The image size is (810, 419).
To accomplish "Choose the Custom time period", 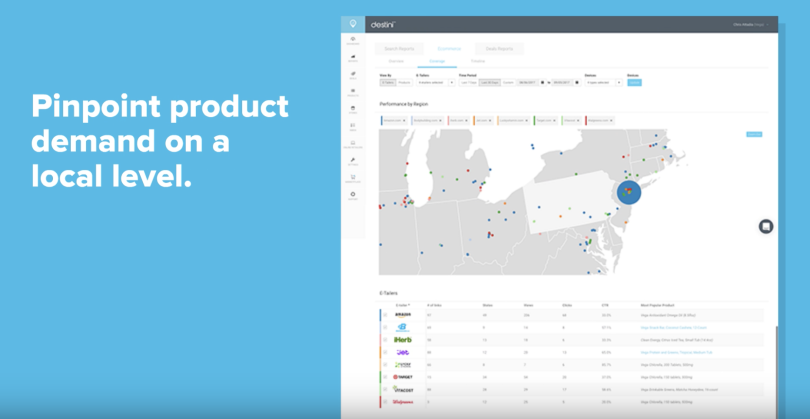I will [x=508, y=83].
